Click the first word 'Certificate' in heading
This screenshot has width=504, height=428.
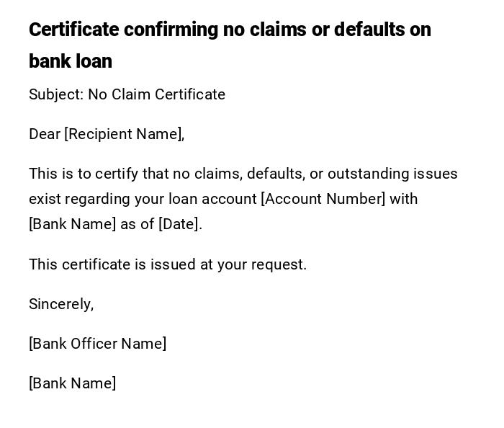tap(73, 30)
